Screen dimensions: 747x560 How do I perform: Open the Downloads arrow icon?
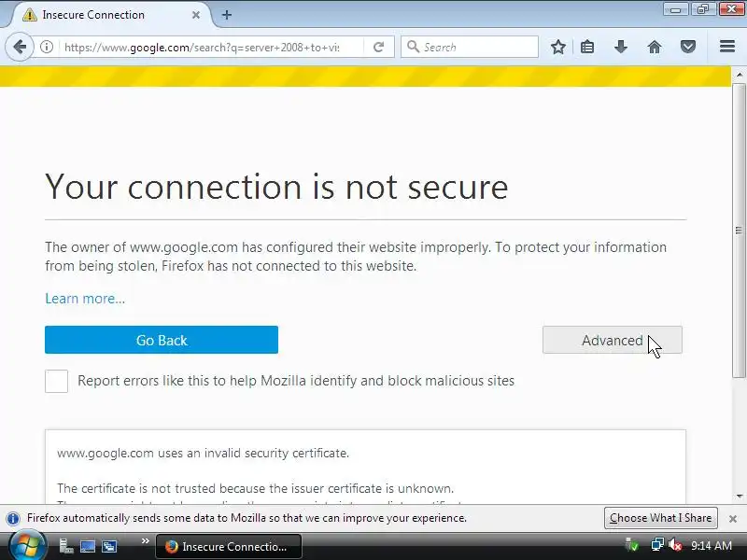click(621, 47)
